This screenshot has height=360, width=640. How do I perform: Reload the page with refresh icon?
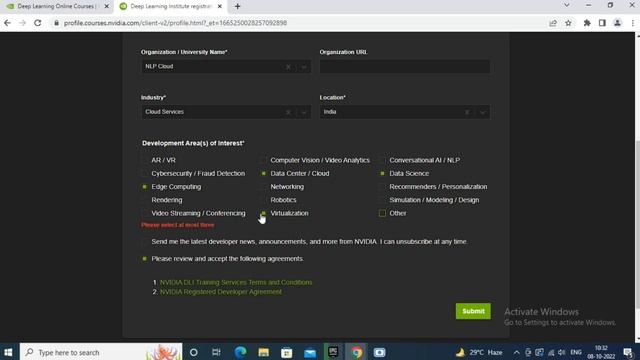point(38,23)
